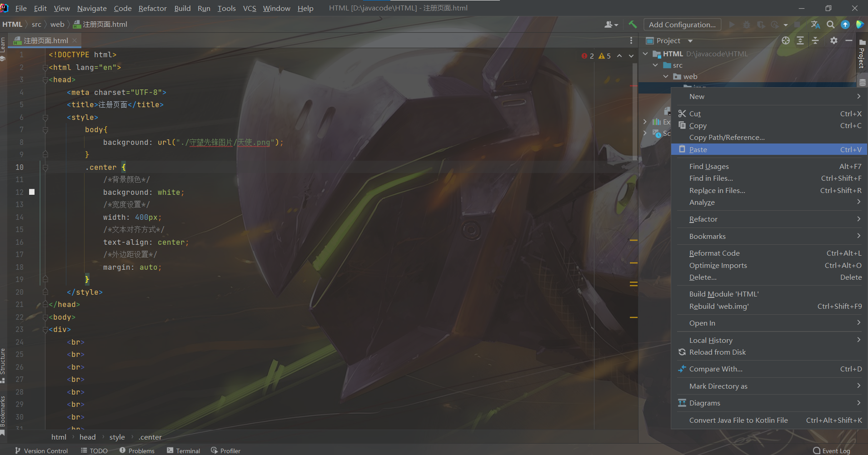Click the Expand All icon in Project panel
868x455 pixels.
(x=800, y=40)
